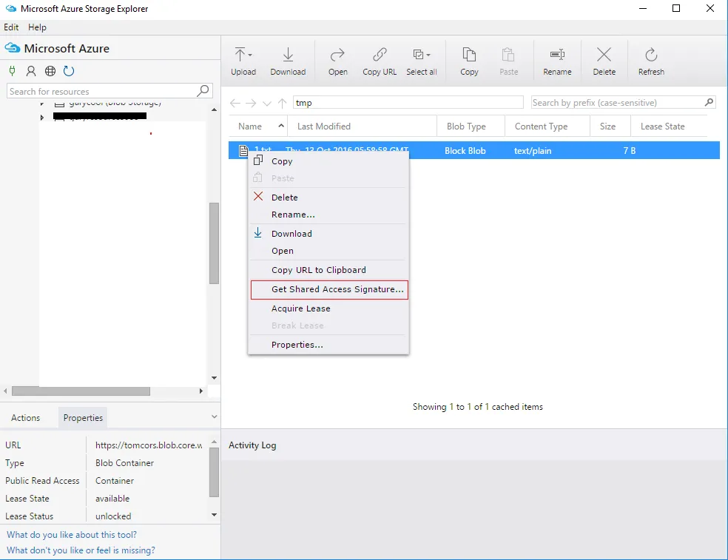
Task: Click the 'Blob Container' type value
Action: coord(124,463)
